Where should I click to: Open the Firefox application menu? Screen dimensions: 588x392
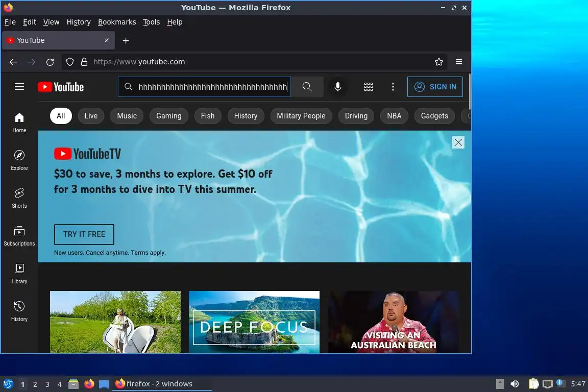pyautogui.click(x=459, y=62)
